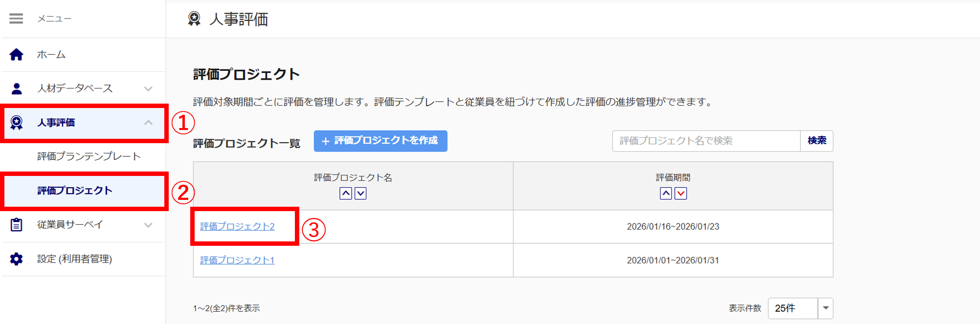Collapse the 人事評価 submenu chevron
The height and width of the screenshot is (324, 980).
coord(148,123)
